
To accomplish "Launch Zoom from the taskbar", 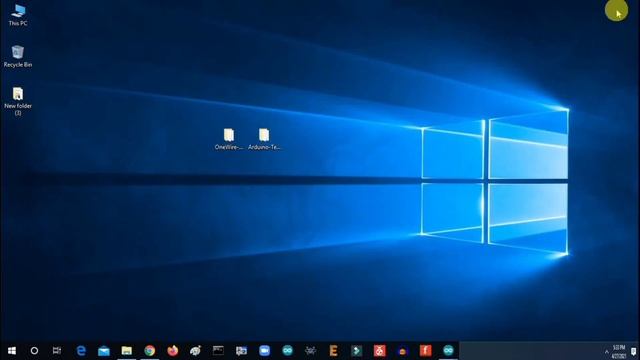I will pyautogui.click(x=264, y=351).
